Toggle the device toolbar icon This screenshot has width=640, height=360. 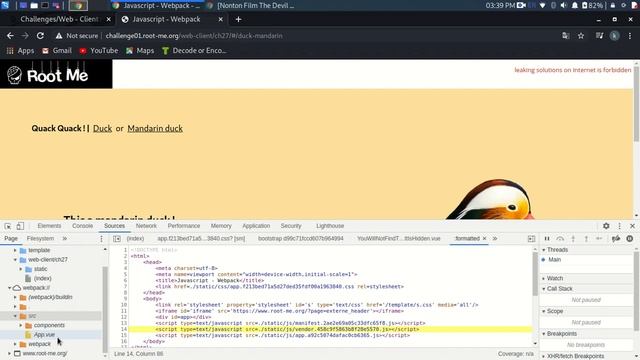pyautogui.click(x=20, y=226)
